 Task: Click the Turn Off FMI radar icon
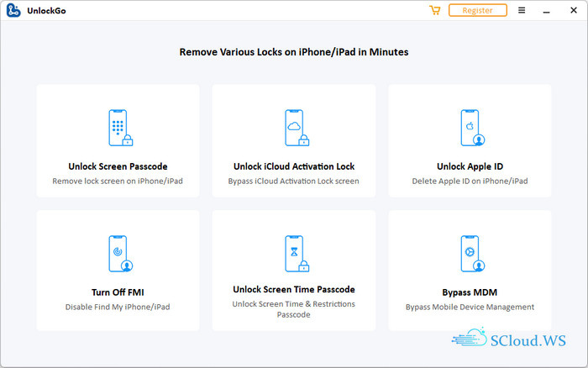pos(118,254)
